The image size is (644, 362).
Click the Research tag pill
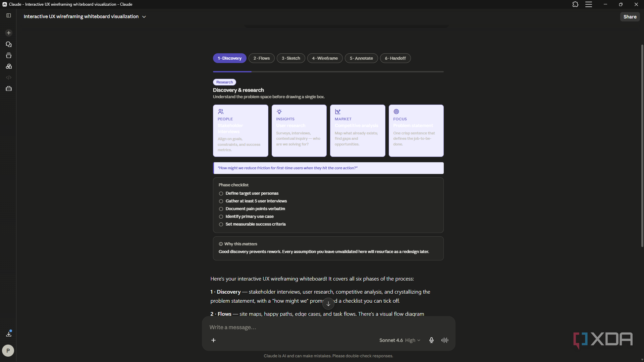point(224,82)
